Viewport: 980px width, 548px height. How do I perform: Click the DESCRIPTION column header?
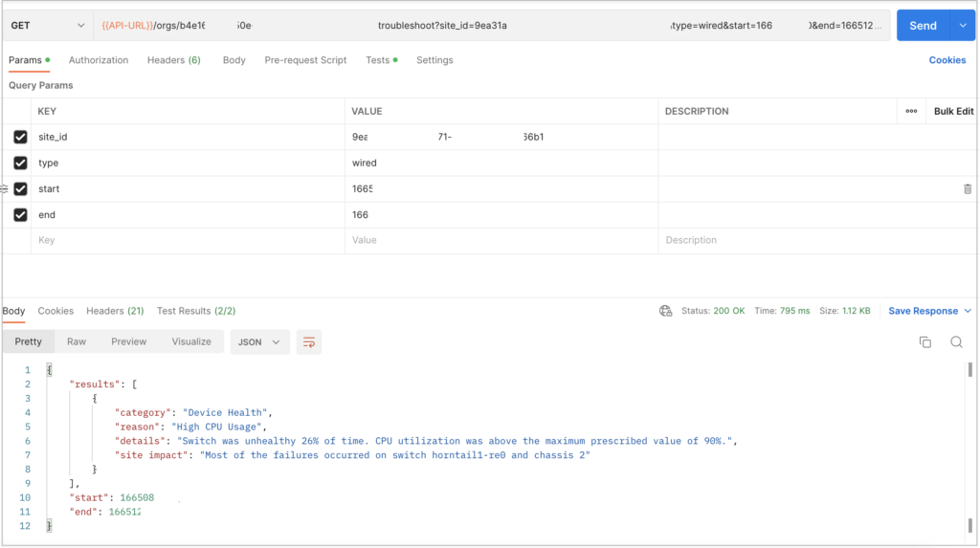click(x=697, y=111)
